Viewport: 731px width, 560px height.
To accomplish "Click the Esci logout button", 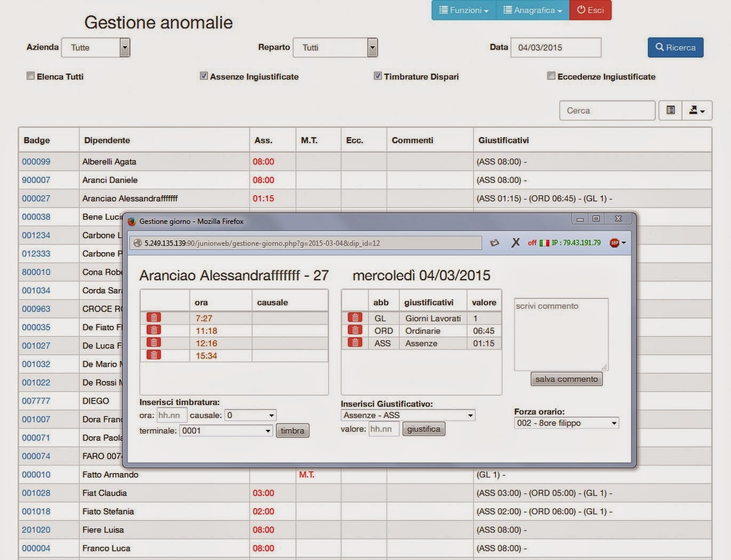I will pyautogui.click(x=590, y=10).
